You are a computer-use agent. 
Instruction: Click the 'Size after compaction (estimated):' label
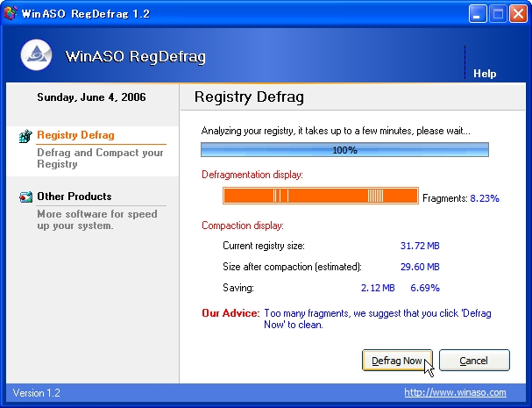(x=292, y=267)
